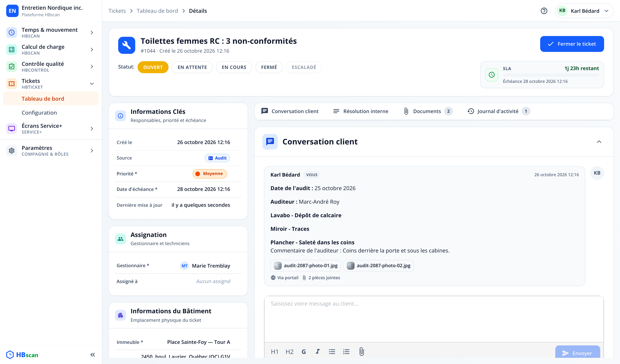Click Tableau de bord breadcrumb link
Screen dimensions: 620x364
[157, 11]
